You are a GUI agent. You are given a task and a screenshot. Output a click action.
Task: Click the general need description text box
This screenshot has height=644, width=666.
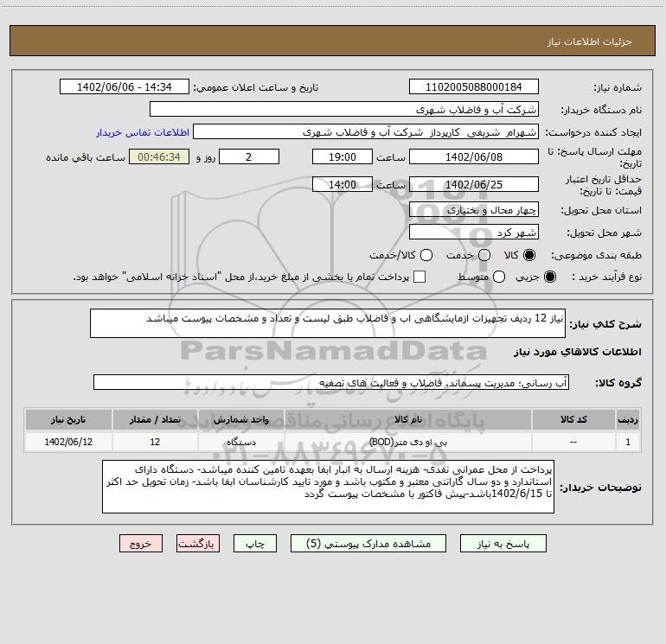(328, 323)
